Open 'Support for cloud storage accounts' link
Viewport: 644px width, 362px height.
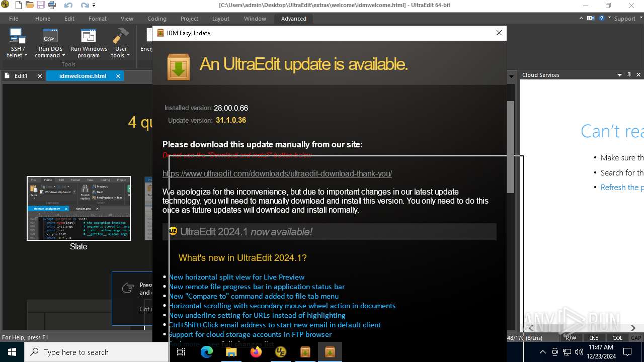point(250,334)
